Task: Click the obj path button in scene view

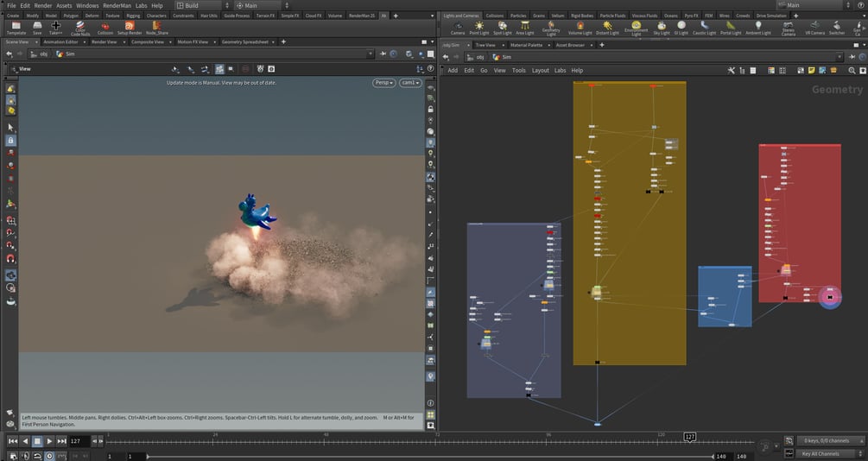Action: coord(40,54)
